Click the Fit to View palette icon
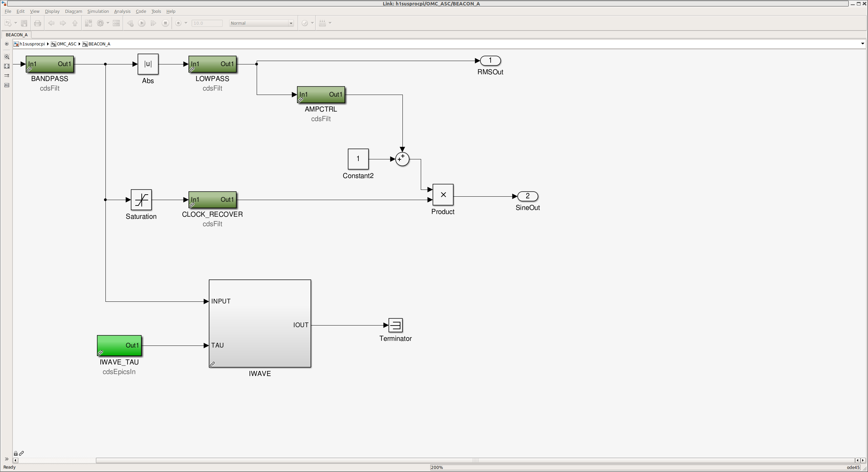This screenshot has height=472, width=868. click(x=7, y=66)
